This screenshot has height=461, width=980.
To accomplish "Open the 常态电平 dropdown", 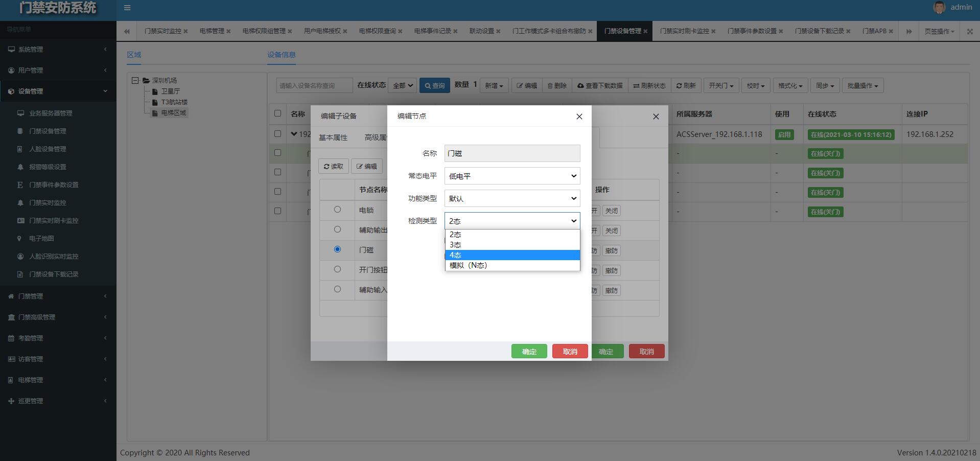I will tap(512, 176).
